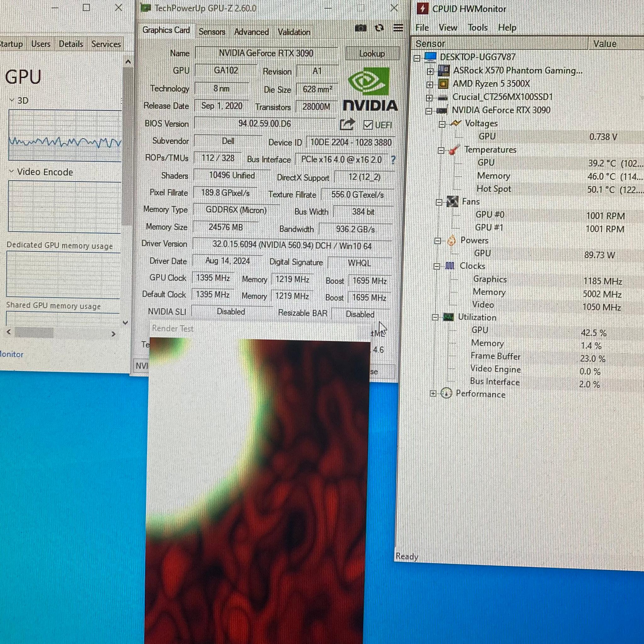The width and height of the screenshot is (644, 644).
Task: Switch to the Advanced tab in GPU-Z
Action: pos(251,32)
